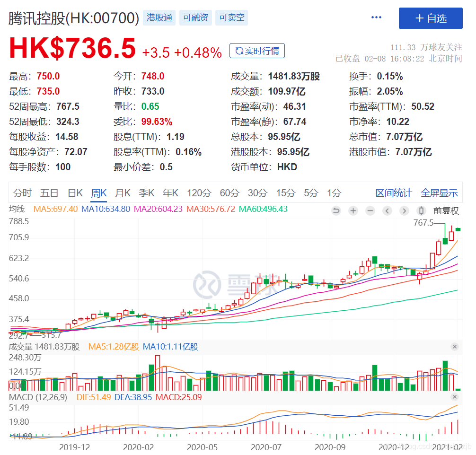Close the MACD indicator panel
The width and height of the screenshot is (476, 455).
pos(454,397)
